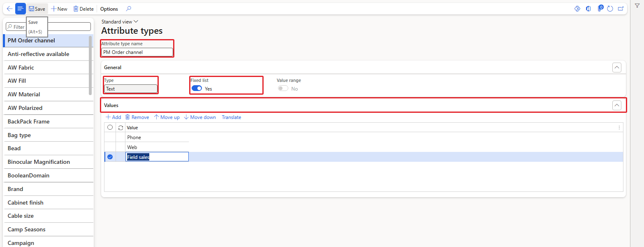Select Brand in list
This screenshot has width=644, height=247.
click(x=48, y=189)
